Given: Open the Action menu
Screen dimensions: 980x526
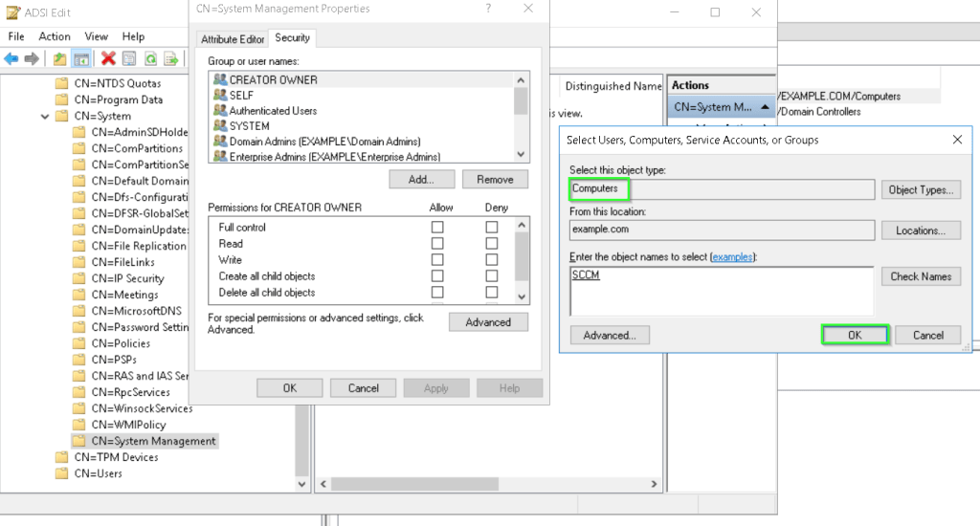Looking at the screenshot, I should [55, 36].
